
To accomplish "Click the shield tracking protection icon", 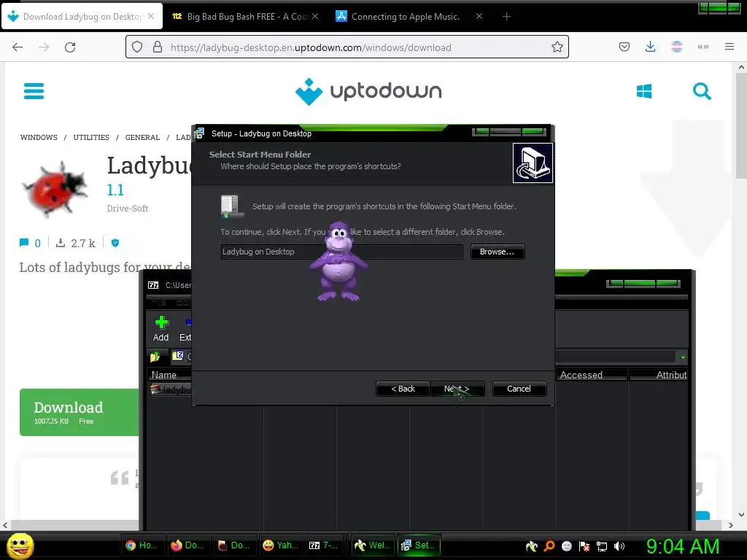I will coord(137,47).
